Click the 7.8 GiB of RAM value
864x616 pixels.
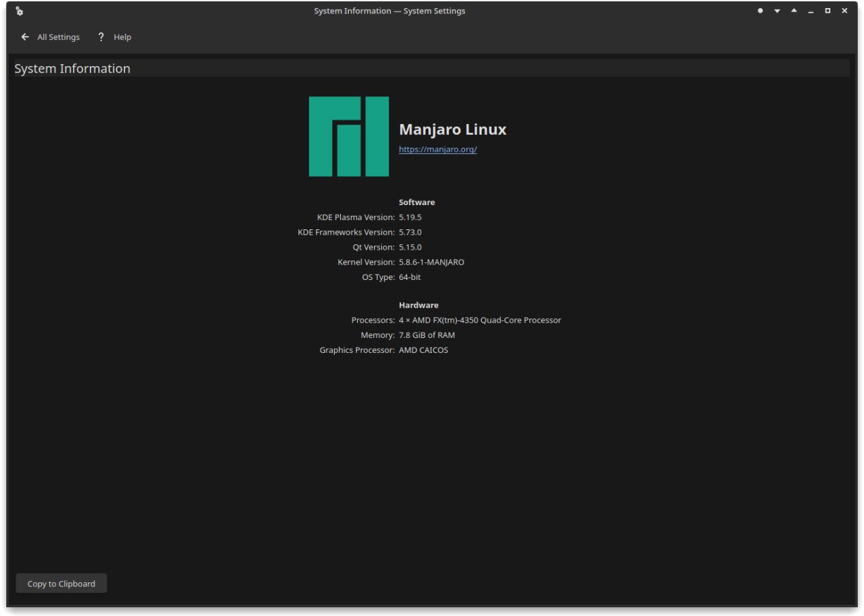427,335
